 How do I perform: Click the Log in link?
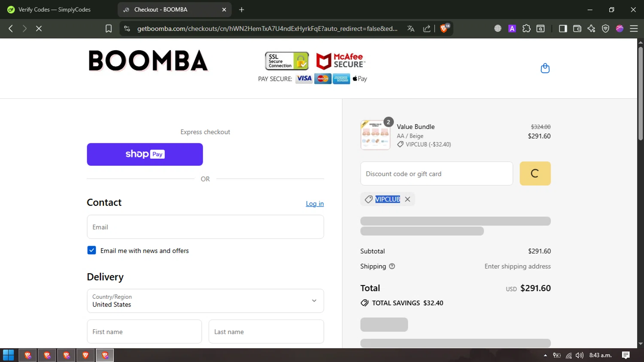coord(315,204)
